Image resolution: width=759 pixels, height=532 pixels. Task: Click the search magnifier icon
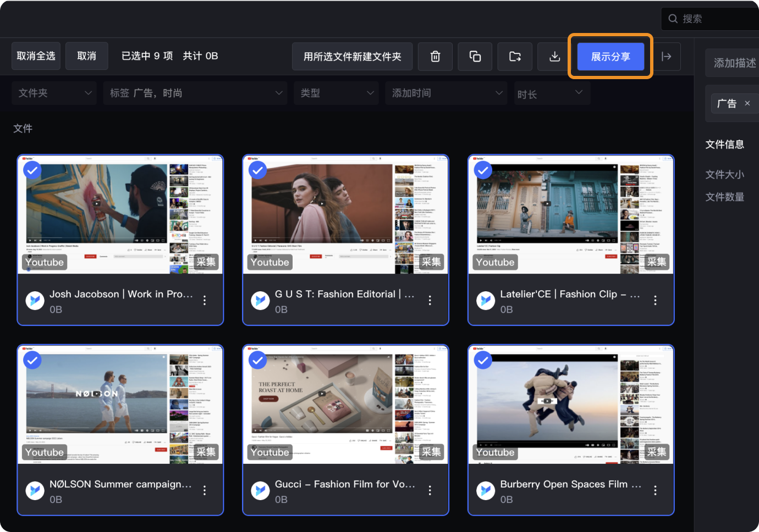coord(673,19)
